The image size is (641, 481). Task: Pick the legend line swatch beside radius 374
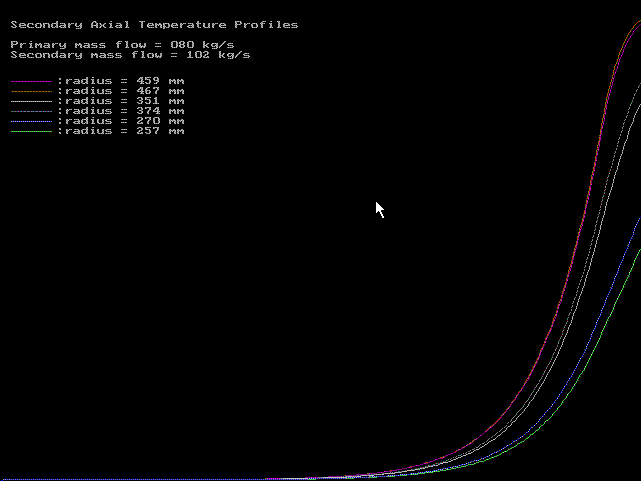coord(30,111)
